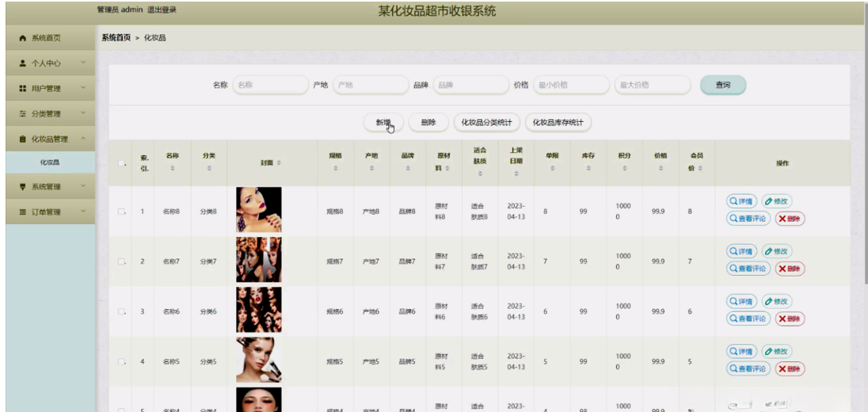
Task: Click the cover thumbnail of 名称5
Action: 258,360
